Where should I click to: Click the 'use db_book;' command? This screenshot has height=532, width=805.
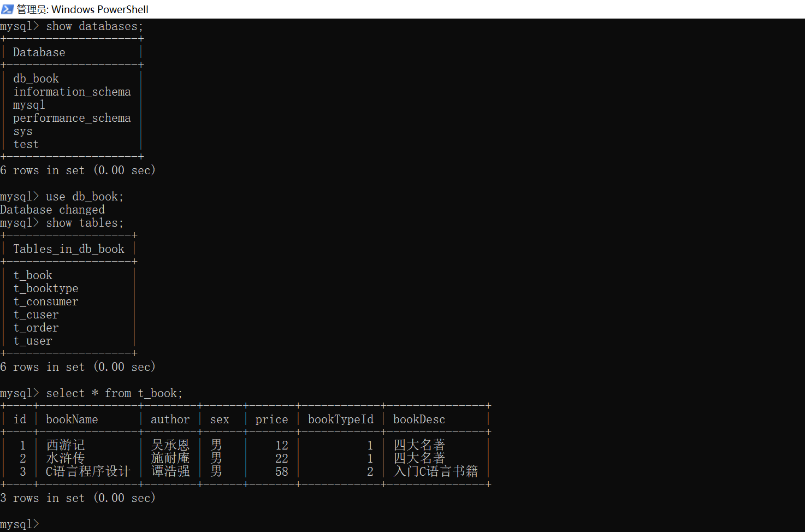(x=85, y=197)
